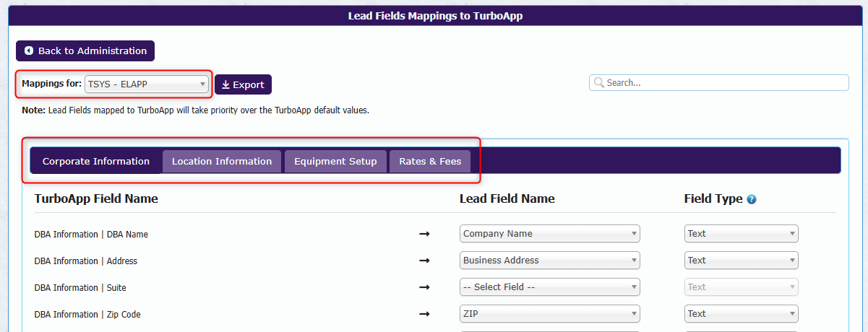
Task: Click the disabled Suite field type dropdown
Action: coord(741,287)
